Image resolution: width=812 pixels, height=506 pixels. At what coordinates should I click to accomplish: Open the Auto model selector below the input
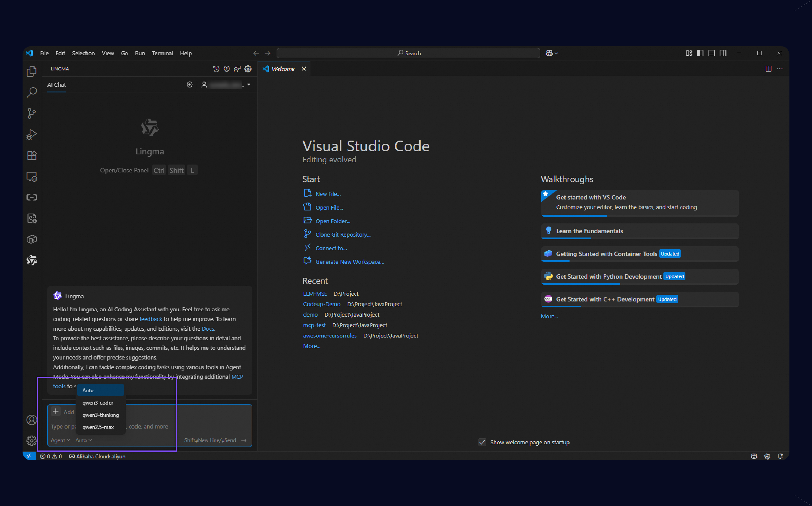click(x=84, y=440)
